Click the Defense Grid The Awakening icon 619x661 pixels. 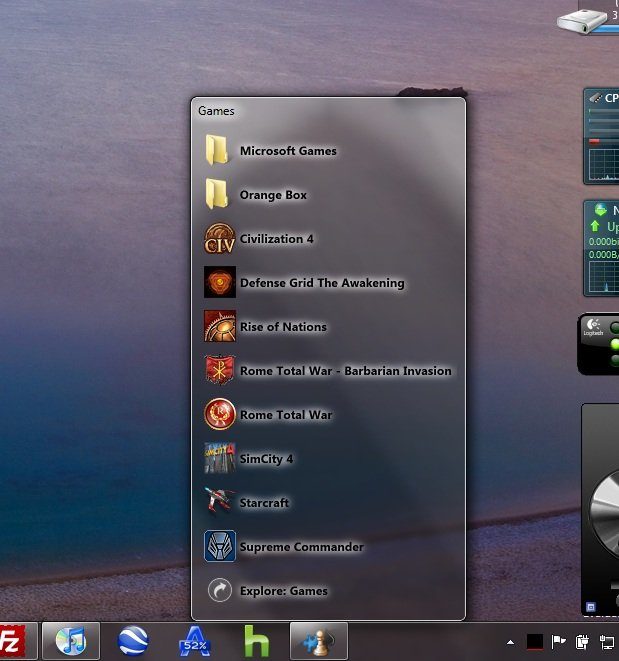(x=220, y=282)
